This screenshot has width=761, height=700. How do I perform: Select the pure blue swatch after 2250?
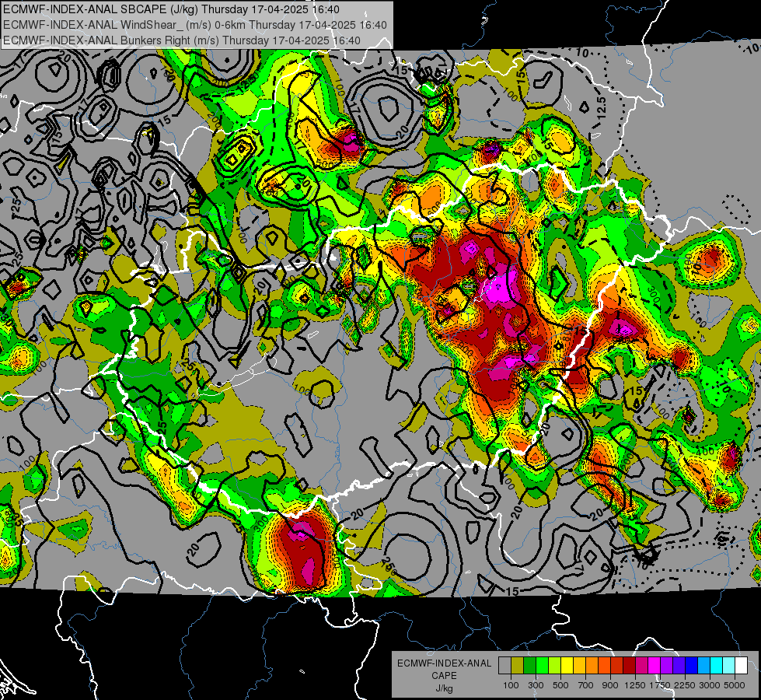click(691, 665)
